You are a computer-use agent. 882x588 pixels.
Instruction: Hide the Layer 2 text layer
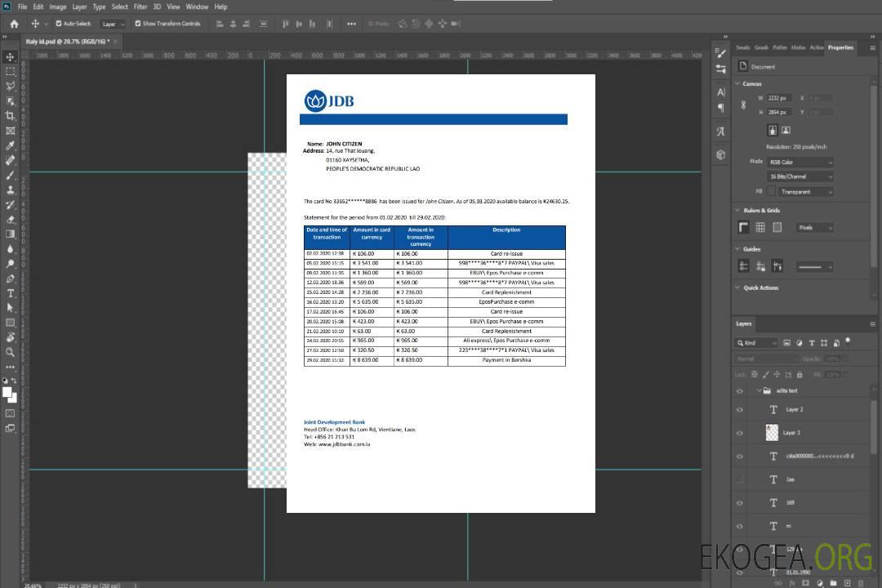tap(740, 410)
